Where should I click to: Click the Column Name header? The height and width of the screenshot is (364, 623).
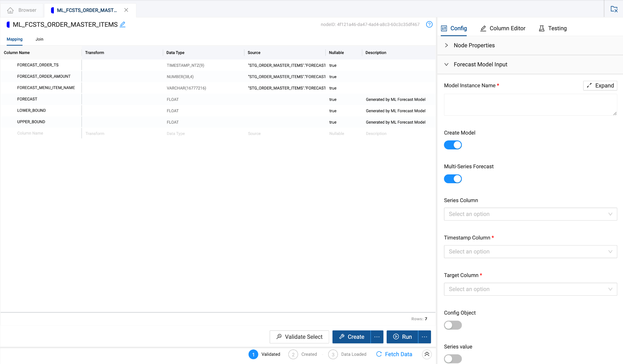pos(17,53)
